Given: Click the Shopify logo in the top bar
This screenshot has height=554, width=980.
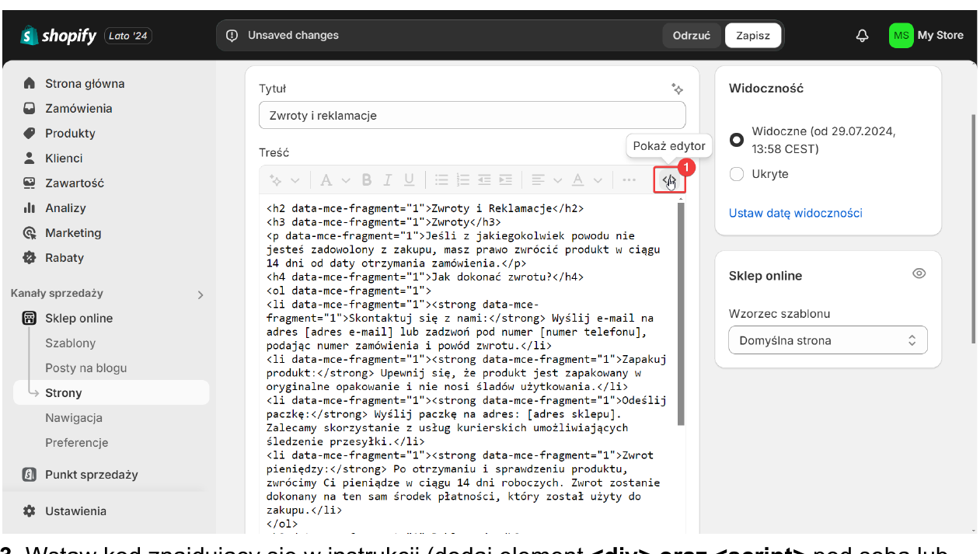Looking at the screenshot, I should [x=58, y=35].
